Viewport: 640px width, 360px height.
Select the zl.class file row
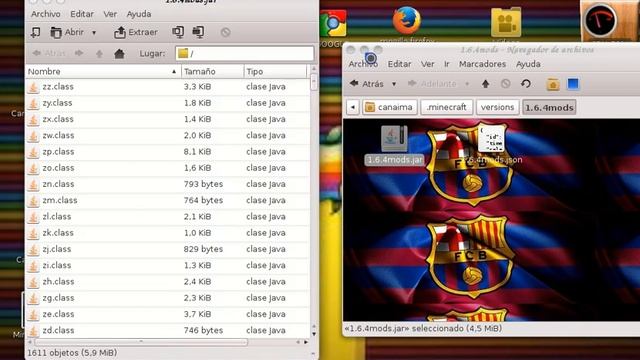pos(167,217)
